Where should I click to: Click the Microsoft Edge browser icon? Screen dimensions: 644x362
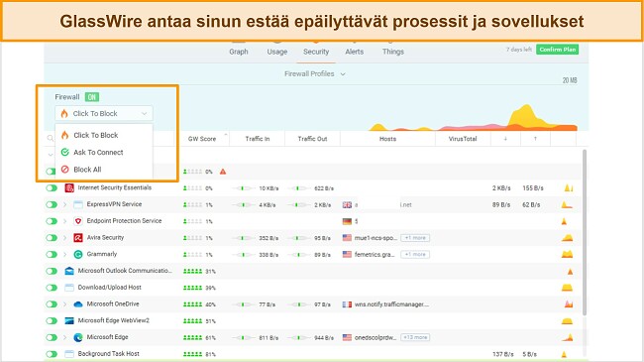(78, 337)
